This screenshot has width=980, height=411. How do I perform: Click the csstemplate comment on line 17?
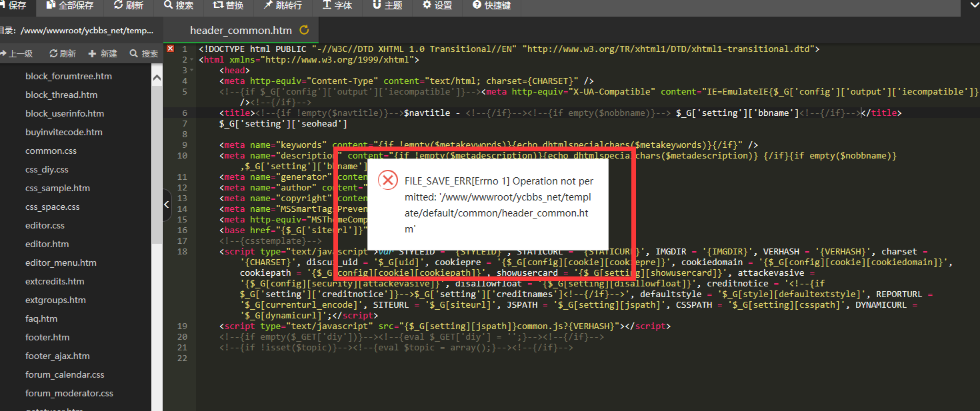(x=271, y=240)
